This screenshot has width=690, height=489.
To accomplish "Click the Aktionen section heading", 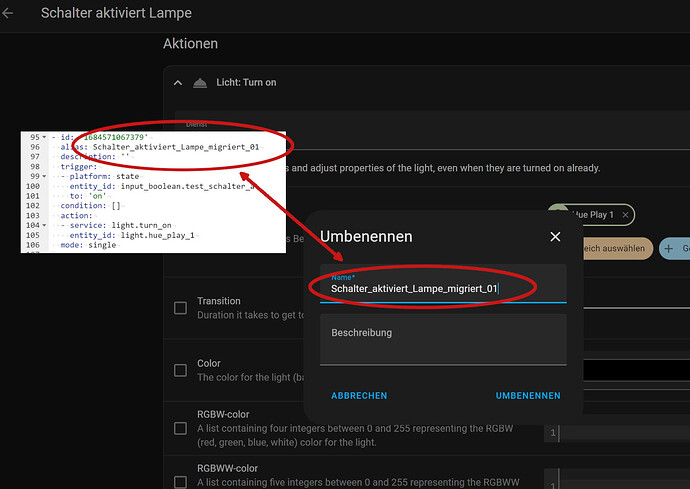I will click(x=191, y=44).
